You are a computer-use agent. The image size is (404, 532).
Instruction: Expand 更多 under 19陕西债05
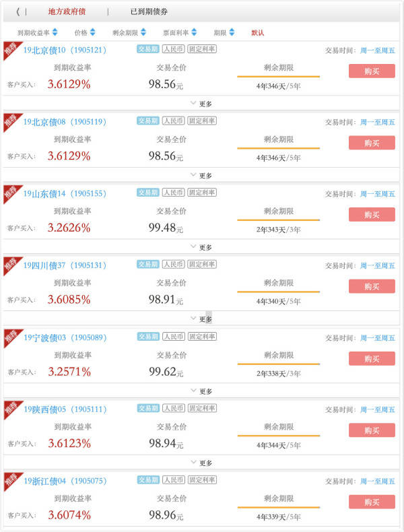point(201,463)
